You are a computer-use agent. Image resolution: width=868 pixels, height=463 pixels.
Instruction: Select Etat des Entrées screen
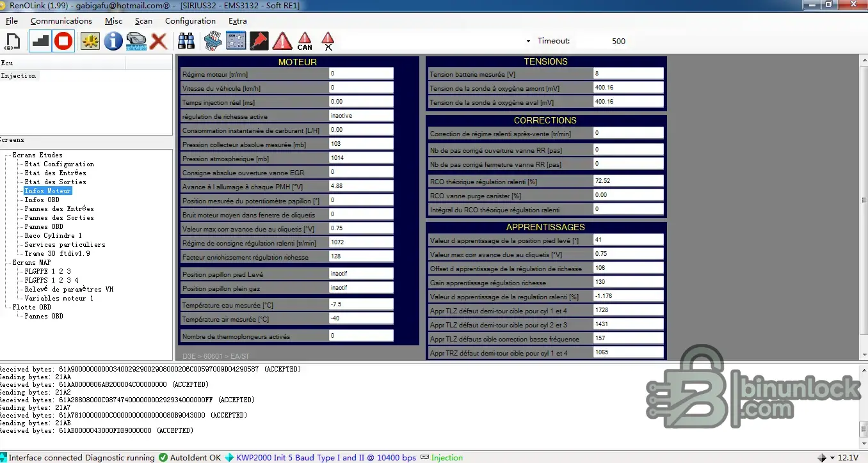point(55,173)
